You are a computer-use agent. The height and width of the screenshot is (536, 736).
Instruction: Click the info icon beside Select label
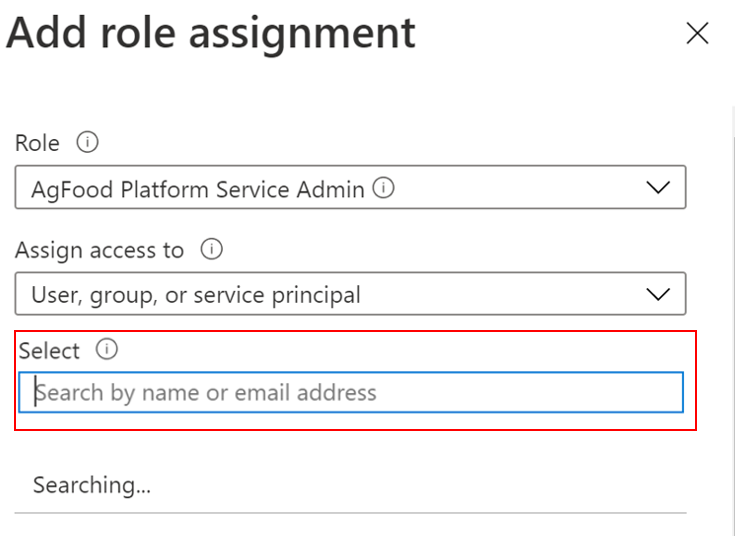(107, 350)
